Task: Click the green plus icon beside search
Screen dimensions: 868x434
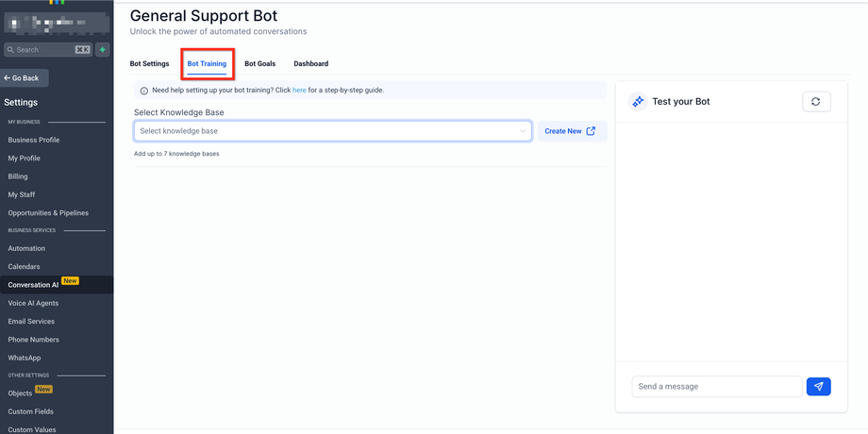Action: coord(102,50)
